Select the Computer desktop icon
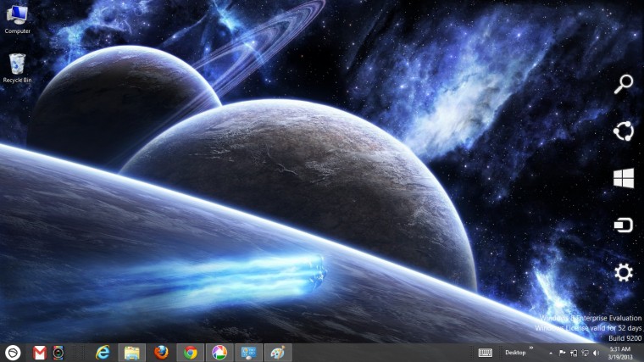The height and width of the screenshot is (362, 644). [x=17, y=19]
